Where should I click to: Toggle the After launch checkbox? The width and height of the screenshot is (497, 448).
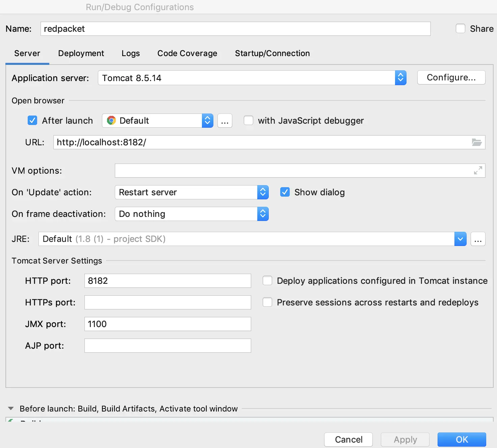pos(32,121)
